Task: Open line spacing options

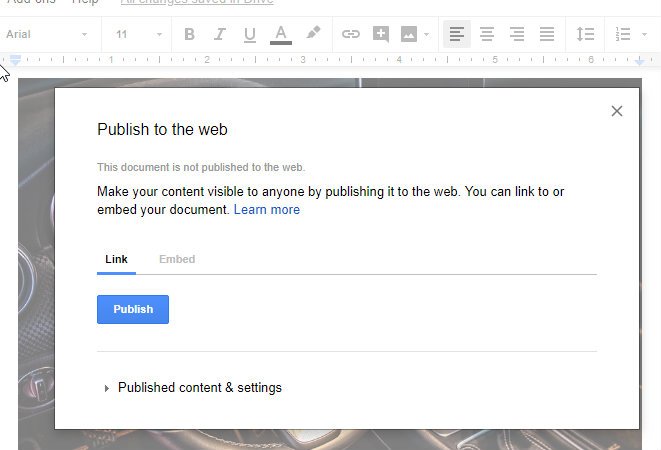Action: click(x=585, y=34)
